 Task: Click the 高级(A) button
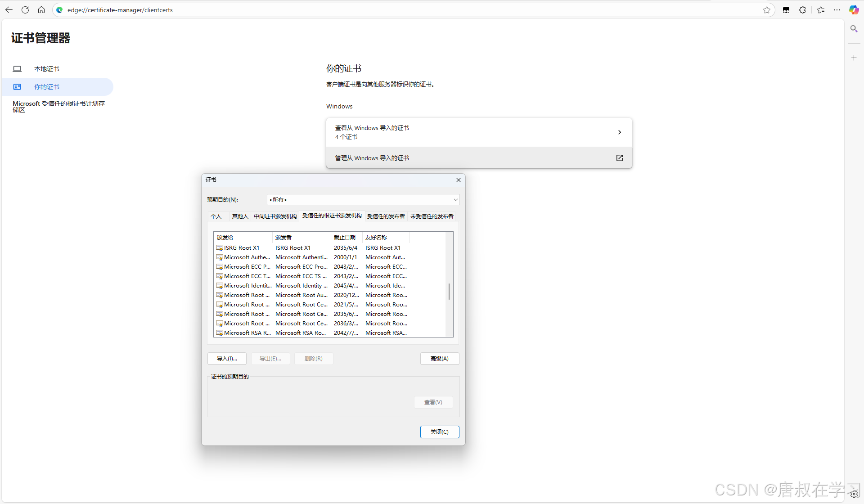coord(440,359)
